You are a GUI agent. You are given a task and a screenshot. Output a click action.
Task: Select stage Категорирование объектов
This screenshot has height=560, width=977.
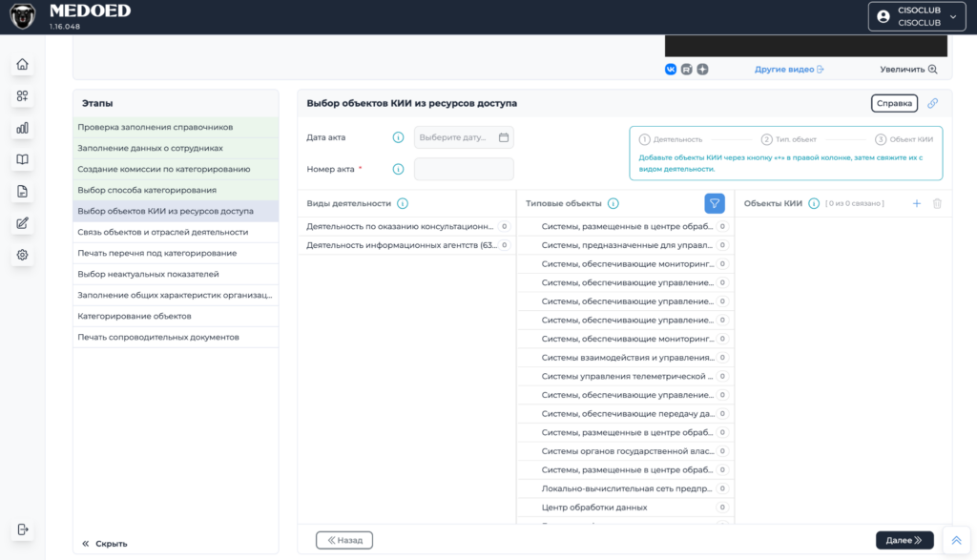point(176,316)
